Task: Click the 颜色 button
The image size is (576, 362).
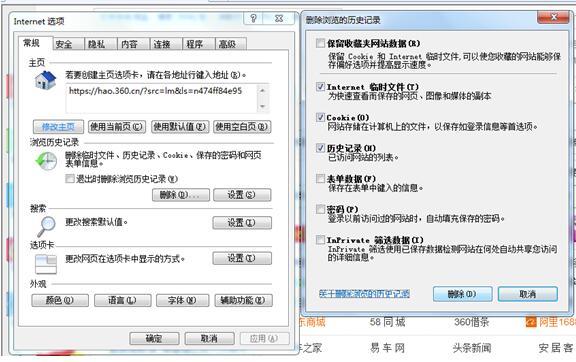Action: coord(60,300)
